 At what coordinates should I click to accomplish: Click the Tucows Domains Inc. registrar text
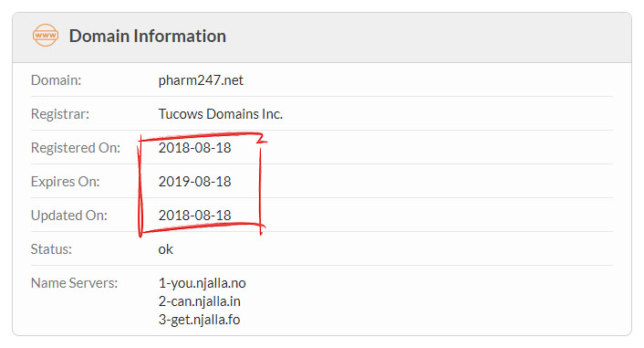tap(221, 113)
